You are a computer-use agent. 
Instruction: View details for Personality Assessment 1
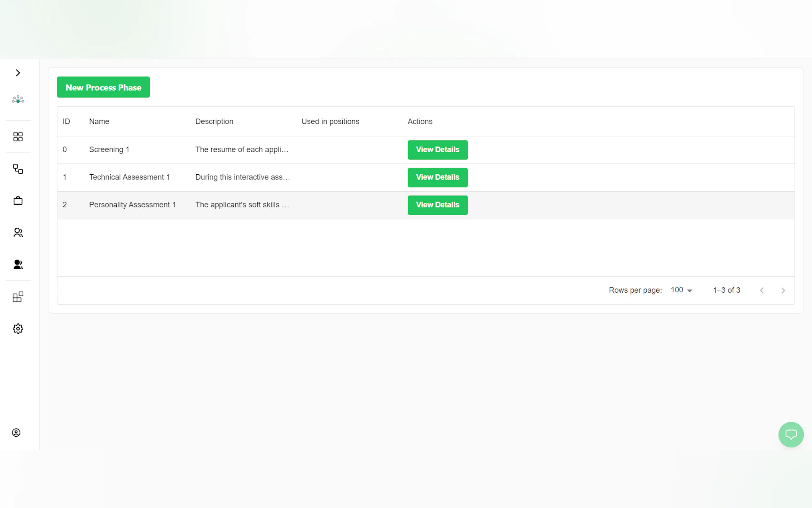point(437,205)
